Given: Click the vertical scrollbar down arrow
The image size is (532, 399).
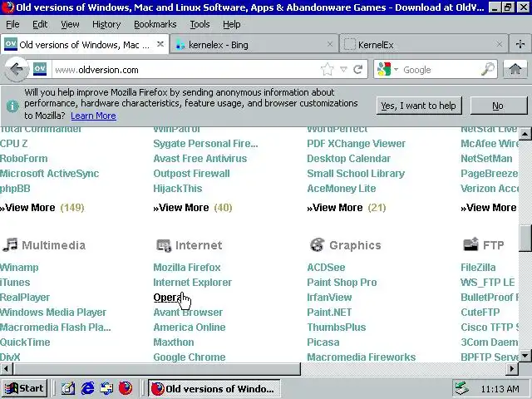Looking at the screenshot, I should [x=525, y=356].
